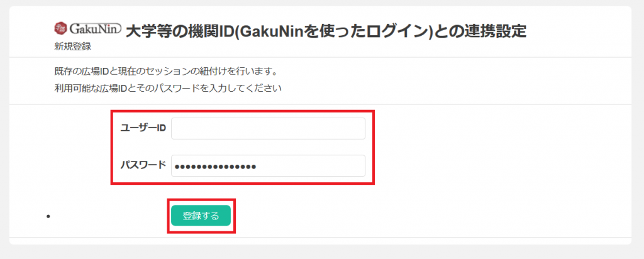The width and height of the screenshot is (644, 259).
Task: Focus the パスワード input field
Action: click(x=268, y=166)
